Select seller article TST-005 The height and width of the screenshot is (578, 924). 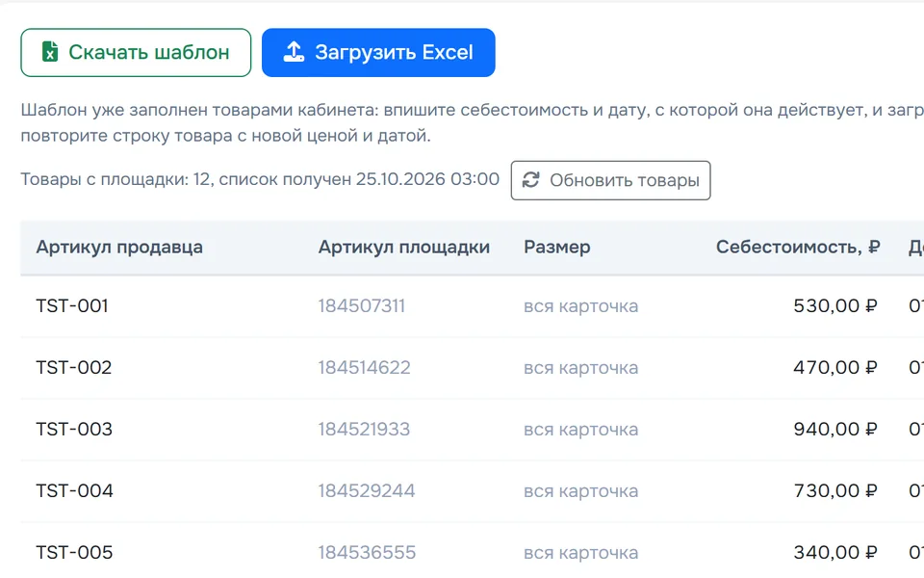click(x=74, y=553)
